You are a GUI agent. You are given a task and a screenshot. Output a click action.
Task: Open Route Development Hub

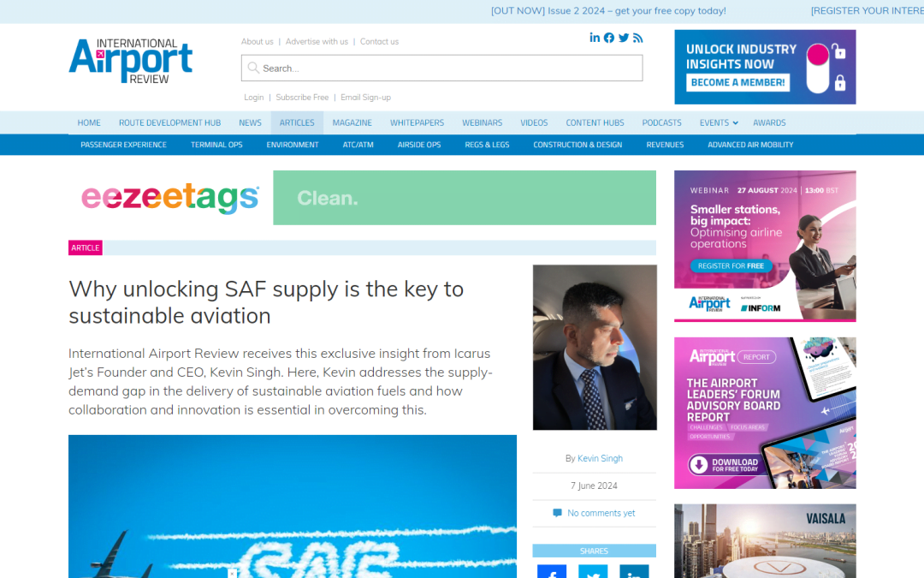(x=169, y=122)
